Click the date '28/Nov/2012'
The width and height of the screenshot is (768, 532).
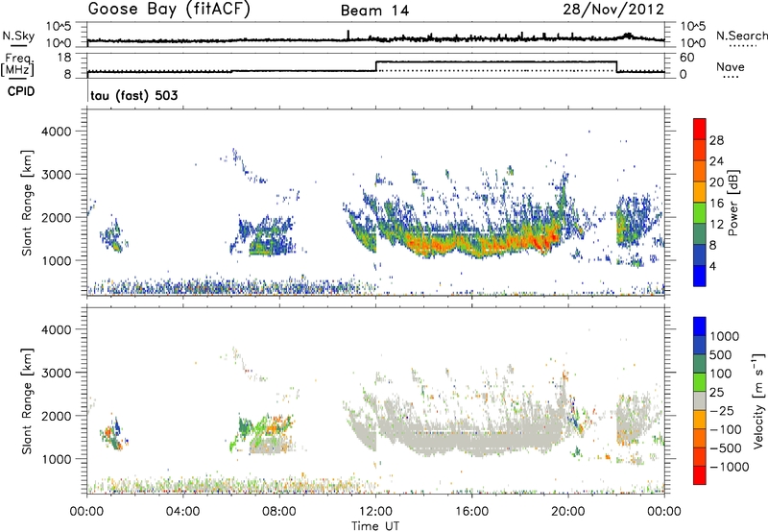613,10
